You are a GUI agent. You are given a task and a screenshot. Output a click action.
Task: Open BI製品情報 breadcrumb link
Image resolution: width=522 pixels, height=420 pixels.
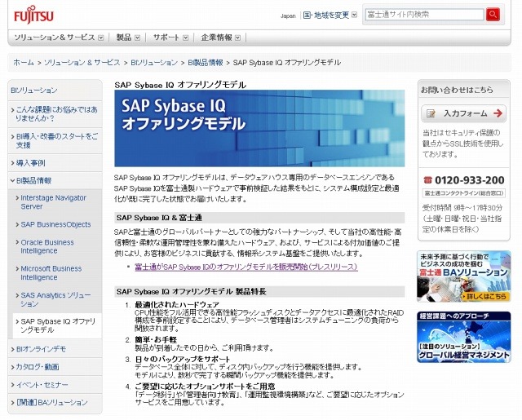coord(206,62)
